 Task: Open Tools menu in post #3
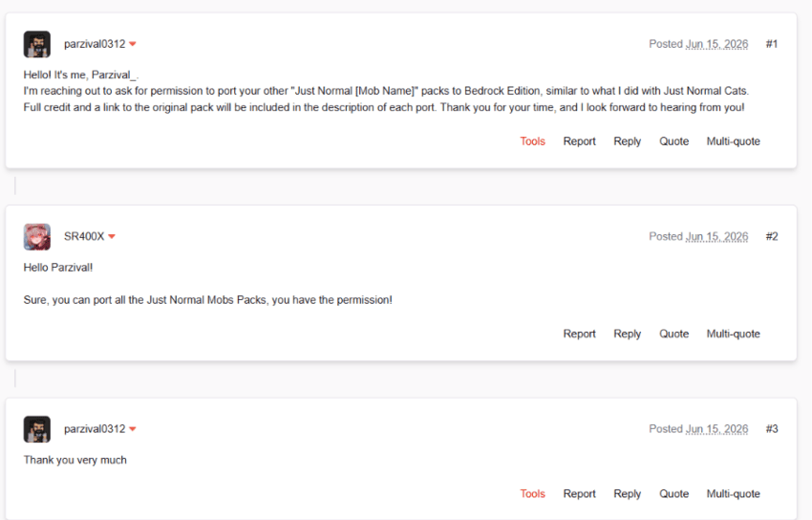pos(532,494)
